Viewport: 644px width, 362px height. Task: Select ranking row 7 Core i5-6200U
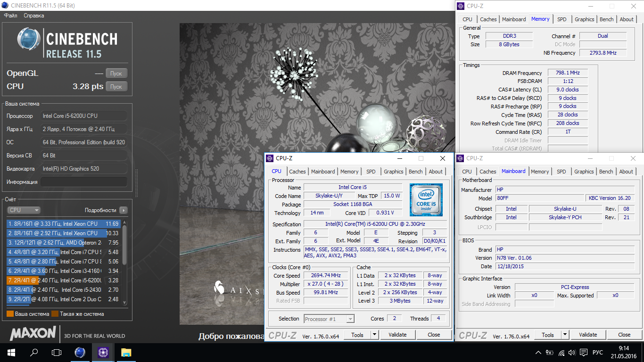(64, 280)
